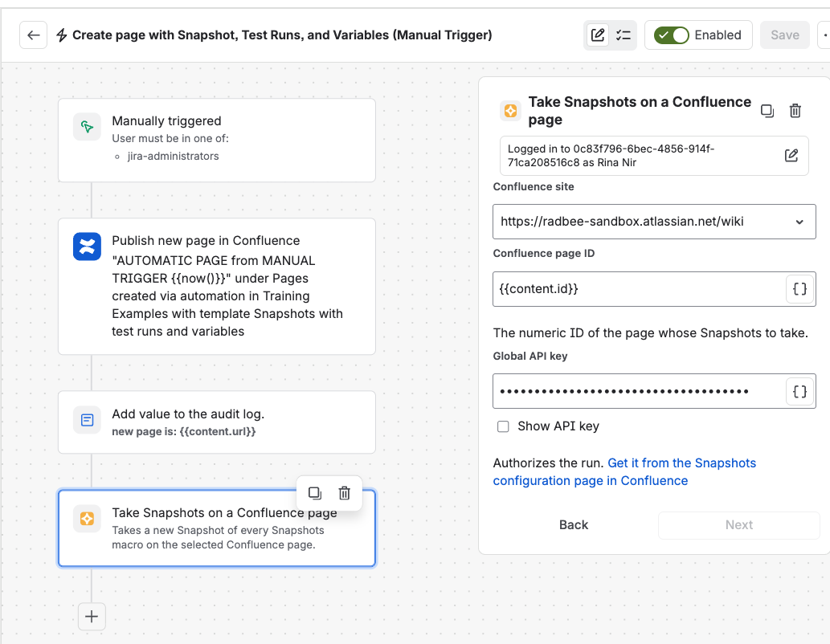Image resolution: width=830 pixels, height=644 pixels.
Task: Click the audit log action icon
Action: point(87,420)
